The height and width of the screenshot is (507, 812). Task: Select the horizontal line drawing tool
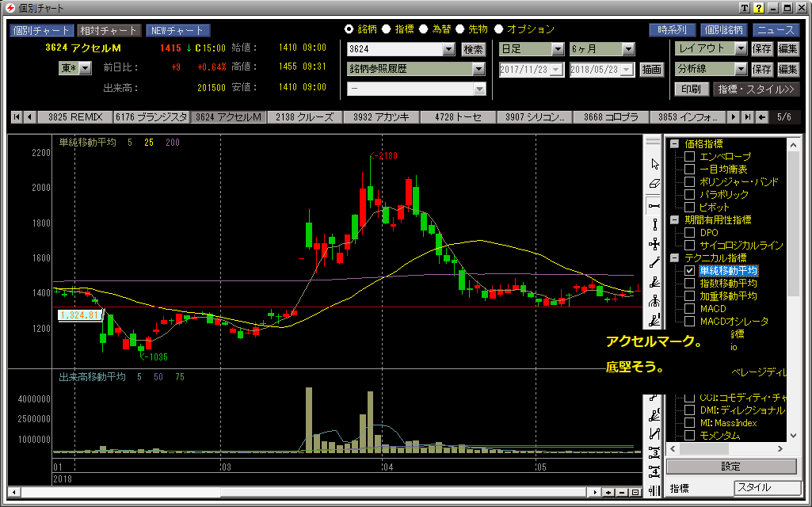(654, 205)
